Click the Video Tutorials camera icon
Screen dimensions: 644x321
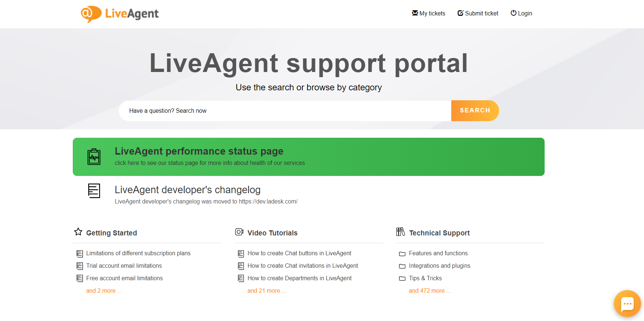[239, 232]
